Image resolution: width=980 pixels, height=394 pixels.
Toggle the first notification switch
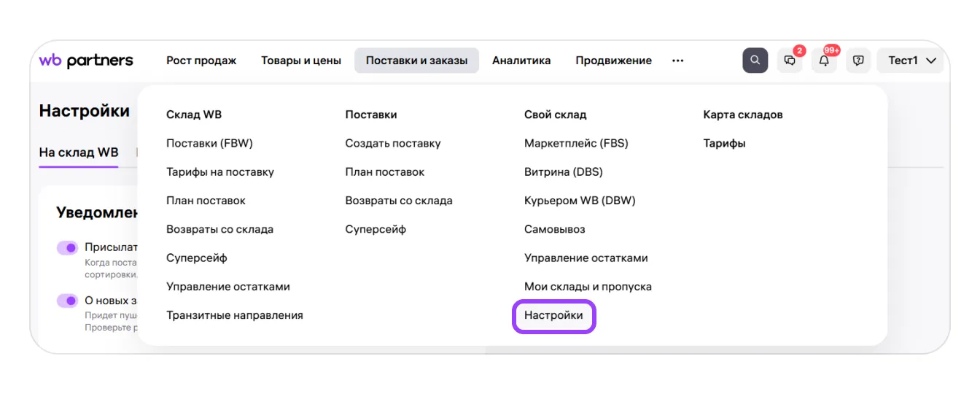coord(67,248)
